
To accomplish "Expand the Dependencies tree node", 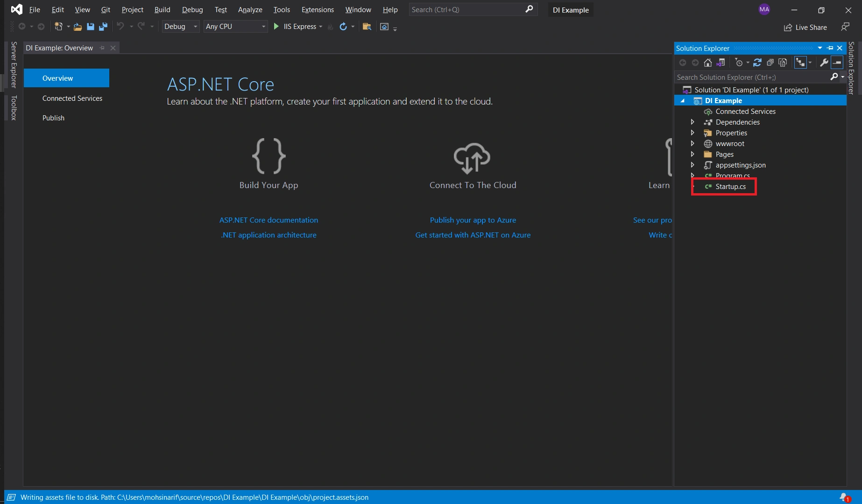I will tap(692, 122).
